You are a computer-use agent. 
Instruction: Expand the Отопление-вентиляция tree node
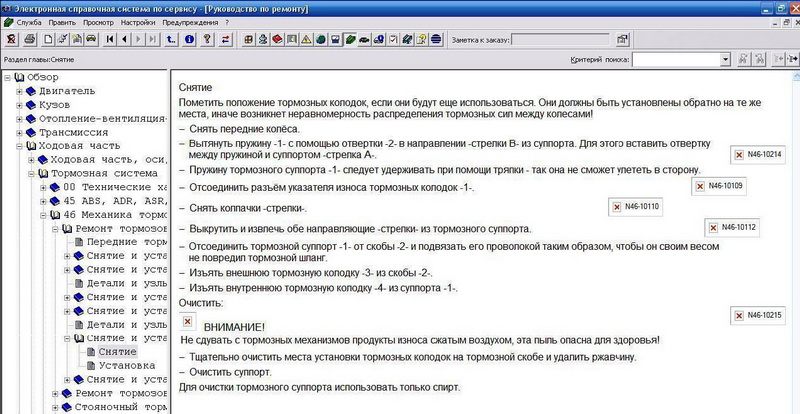click(x=19, y=119)
